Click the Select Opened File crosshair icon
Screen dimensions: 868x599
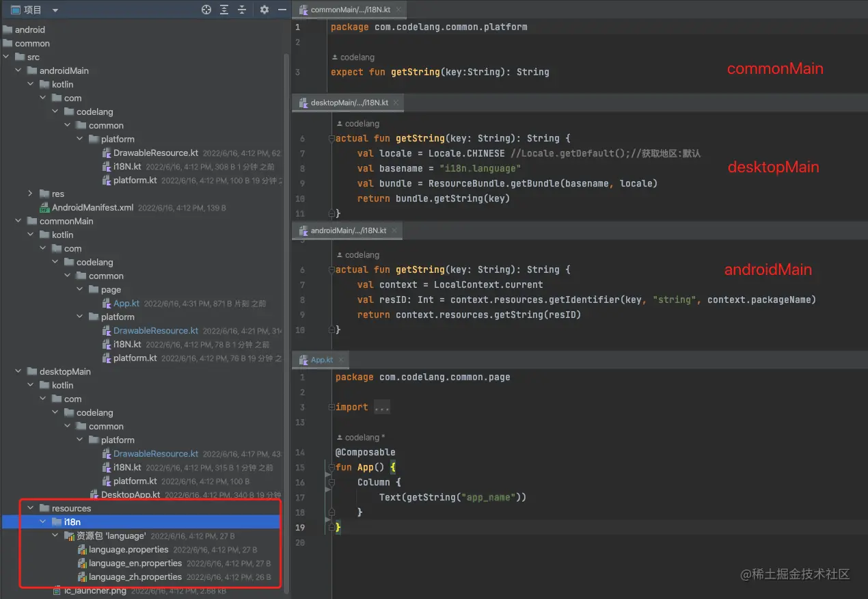click(206, 10)
